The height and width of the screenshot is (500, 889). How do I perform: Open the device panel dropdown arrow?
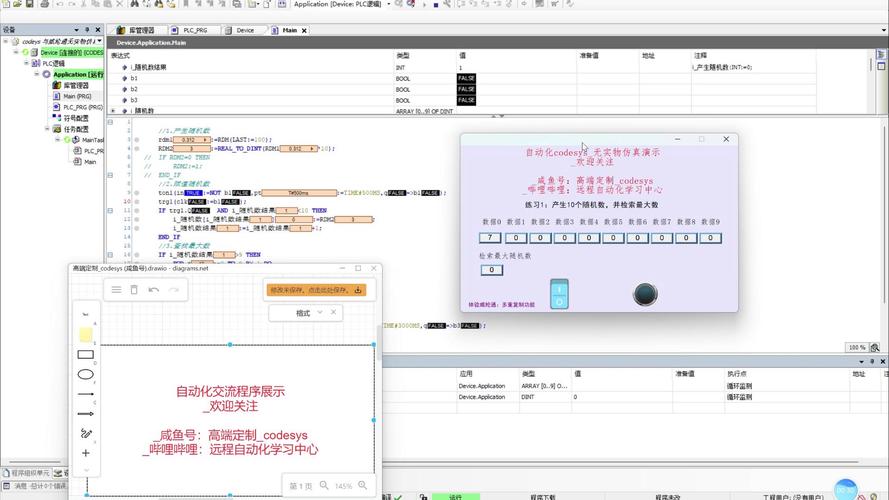coord(76,29)
